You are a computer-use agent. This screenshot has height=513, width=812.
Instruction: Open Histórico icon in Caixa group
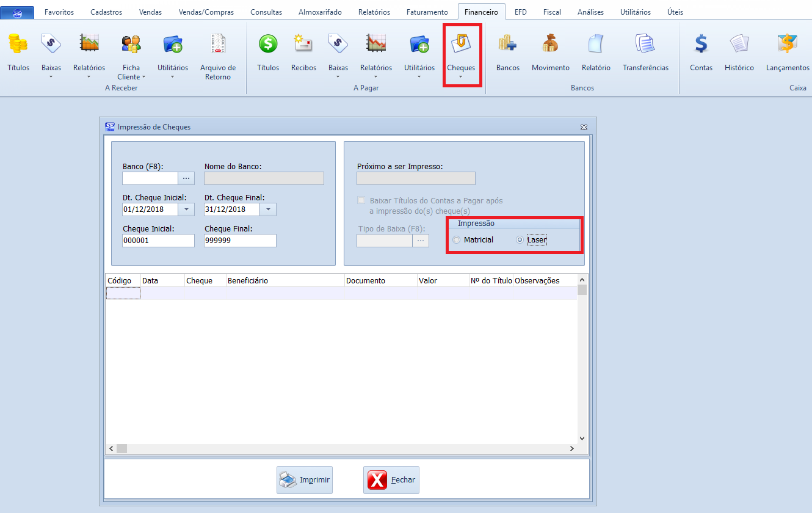pyautogui.click(x=739, y=45)
